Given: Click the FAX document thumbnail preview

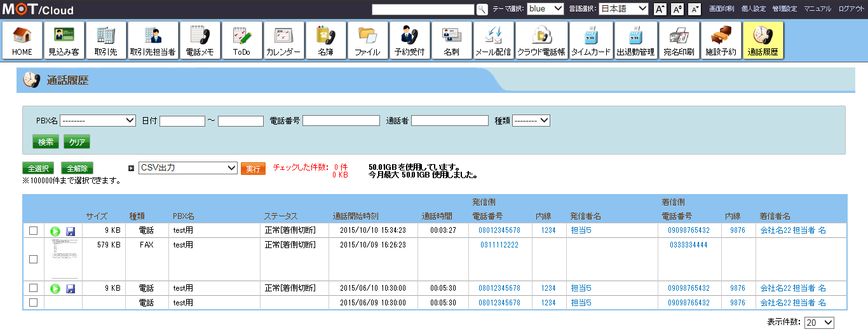Looking at the screenshot, I should [x=63, y=259].
